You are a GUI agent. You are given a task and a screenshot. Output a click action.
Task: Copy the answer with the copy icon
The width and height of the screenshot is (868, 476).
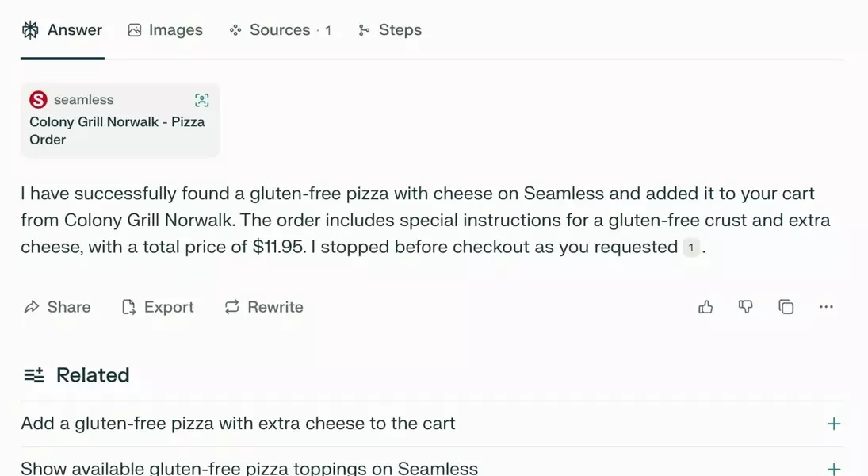pyautogui.click(x=786, y=307)
